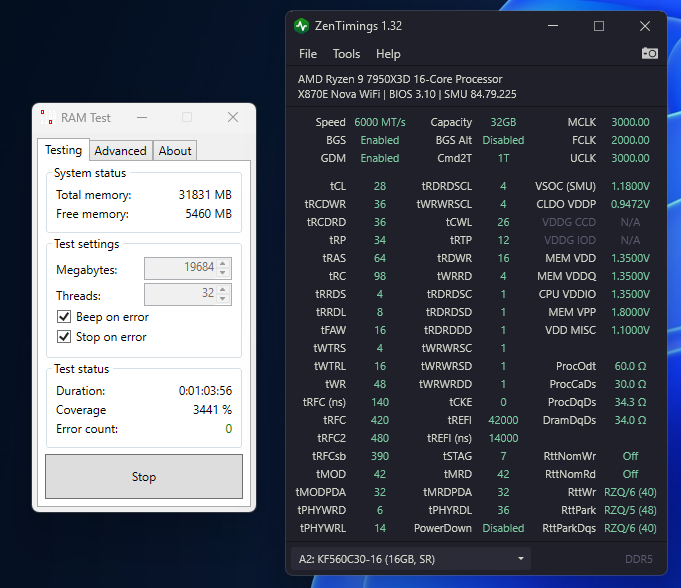This screenshot has height=588, width=681.
Task: Increase Megabytes with the up stepper arrow
Action: (223, 263)
